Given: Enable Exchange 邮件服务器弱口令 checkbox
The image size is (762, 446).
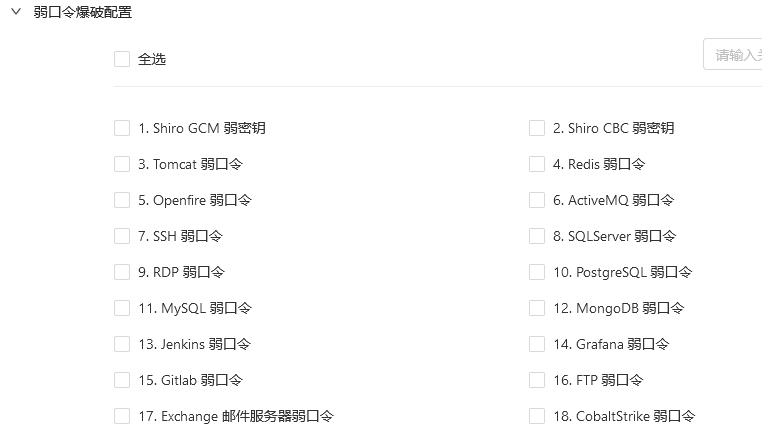Looking at the screenshot, I should point(122,416).
